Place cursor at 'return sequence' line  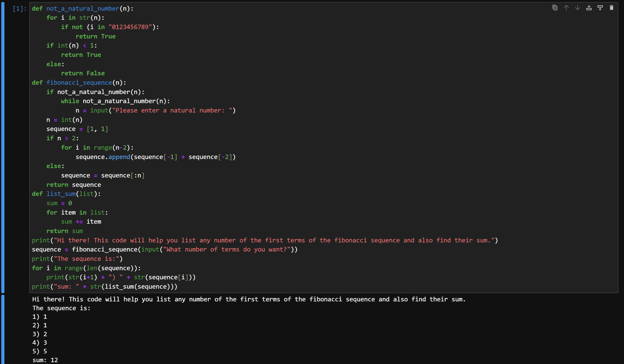click(x=74, y=185)
